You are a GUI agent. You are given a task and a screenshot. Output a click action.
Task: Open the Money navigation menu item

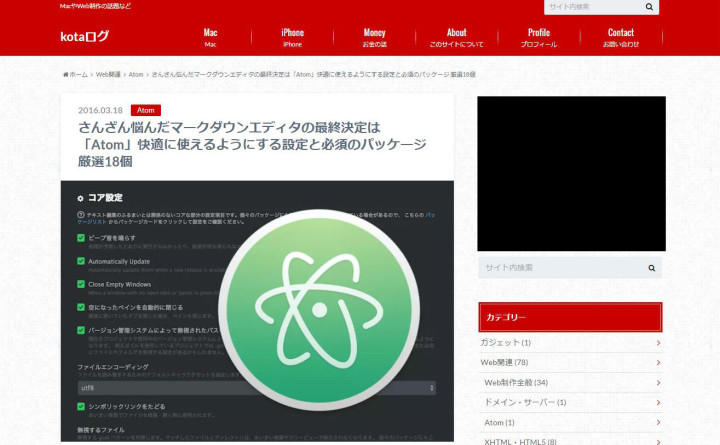(x=375, y=37)
